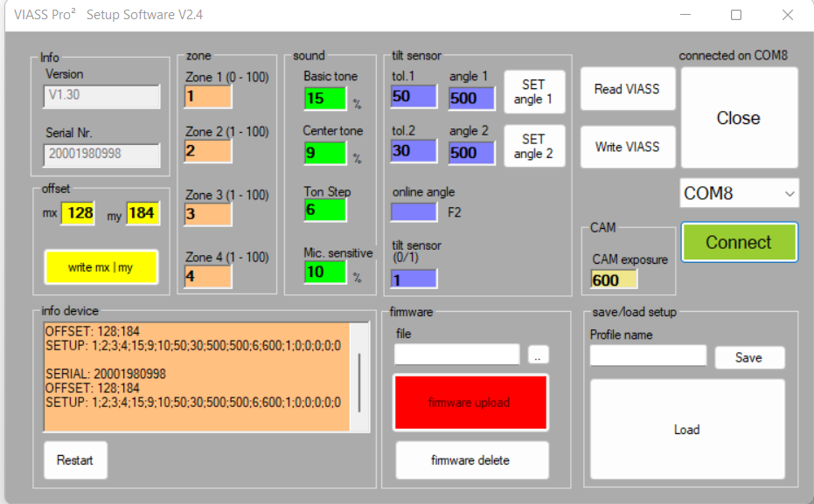Click the Write VIASS button
The image size is (814, 504).
tap(628, 147)
